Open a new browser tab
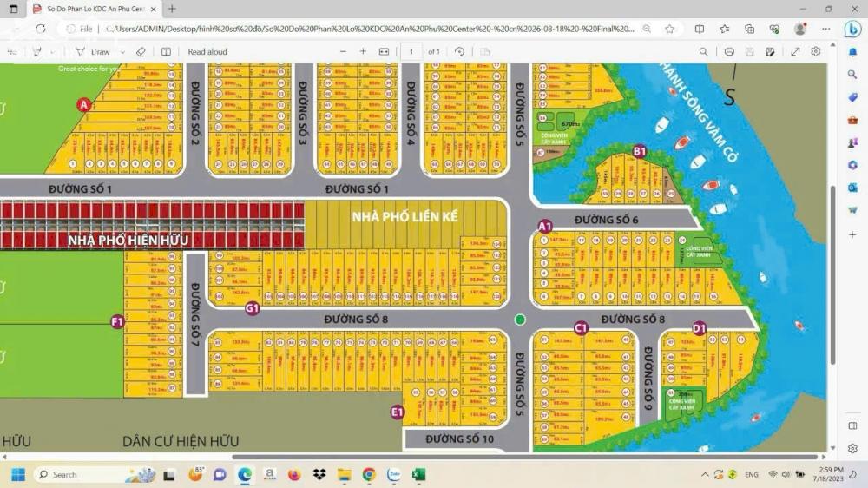 [172, 9]
